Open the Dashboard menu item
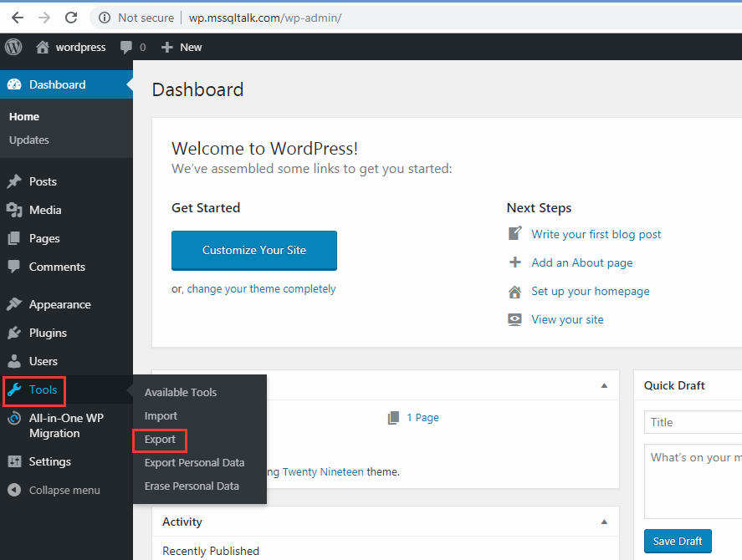This screenshot has width=742, height=560. click(x=66, y=84)
